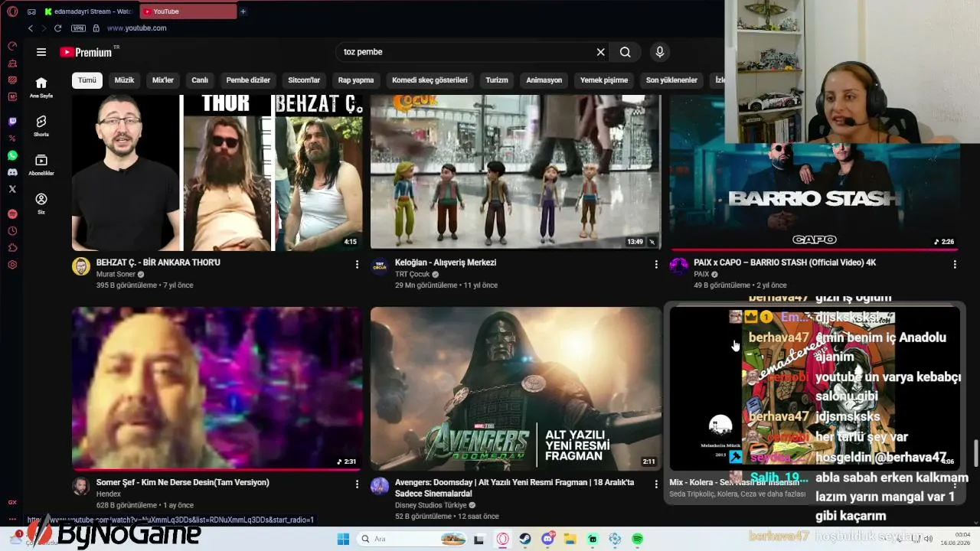The image size is (980, 551).
Task: Open Spotify player in Opera sidebar
Action: pyautogui.click(x=12, y=214)
